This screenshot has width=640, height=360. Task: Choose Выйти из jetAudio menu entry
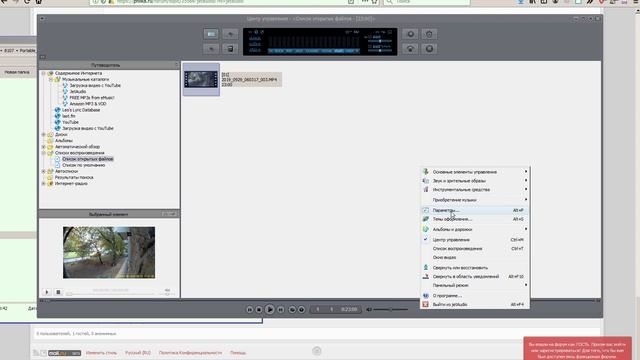tap(475, 304)
